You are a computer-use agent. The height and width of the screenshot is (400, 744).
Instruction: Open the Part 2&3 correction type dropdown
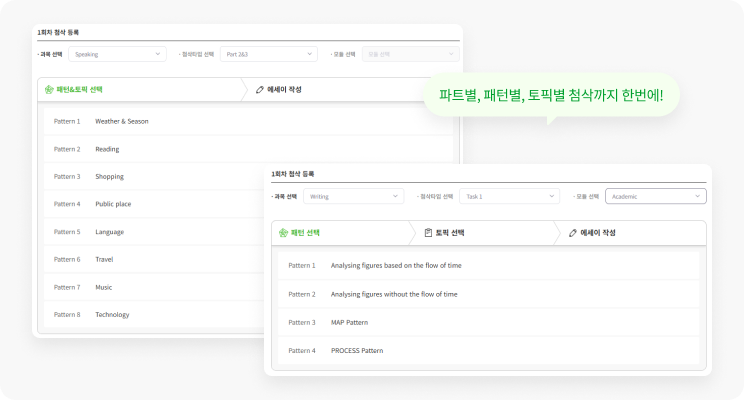(x=269, y=54)
